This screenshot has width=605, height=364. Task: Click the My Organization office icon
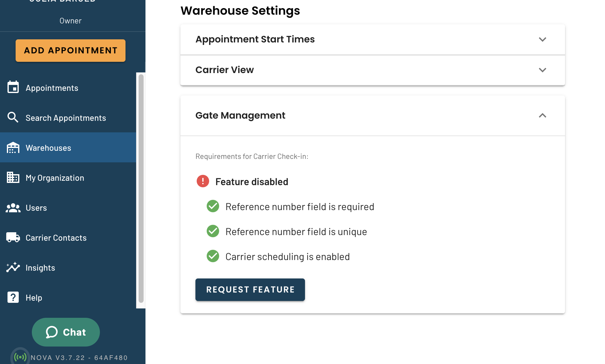pyautogui.click(x=13, y=177)
